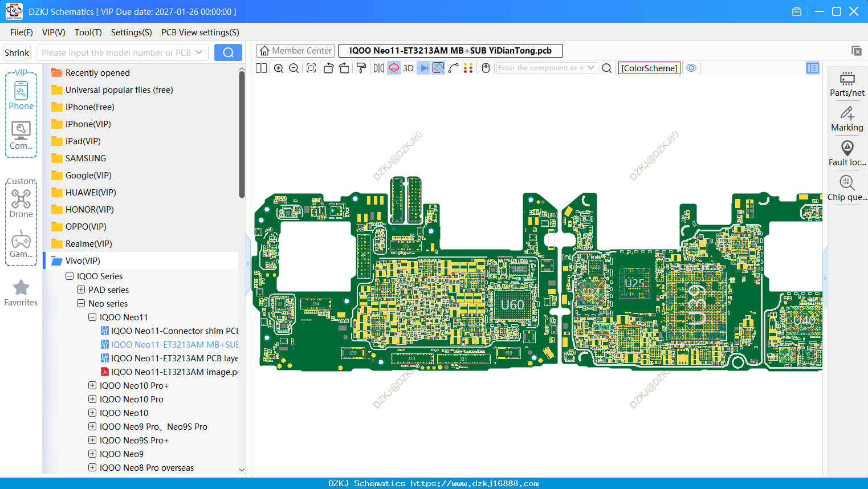
Task: Open the Fault location tool
Action: [x=847, y=154]
